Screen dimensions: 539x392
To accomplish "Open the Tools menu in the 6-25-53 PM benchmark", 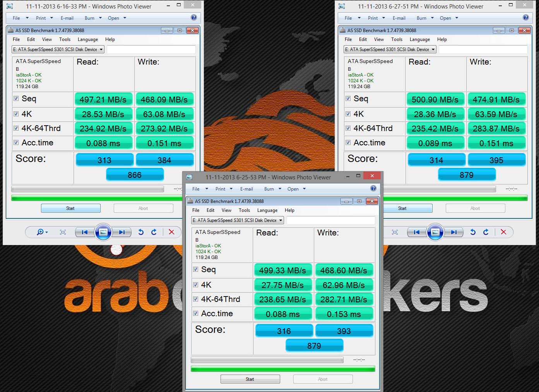I will [x=244, y=210].
